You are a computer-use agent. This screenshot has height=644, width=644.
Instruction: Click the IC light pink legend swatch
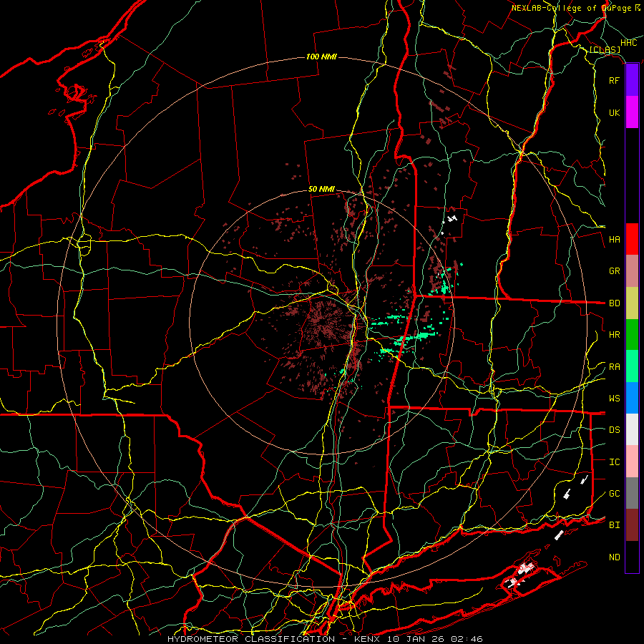point(632,462)
